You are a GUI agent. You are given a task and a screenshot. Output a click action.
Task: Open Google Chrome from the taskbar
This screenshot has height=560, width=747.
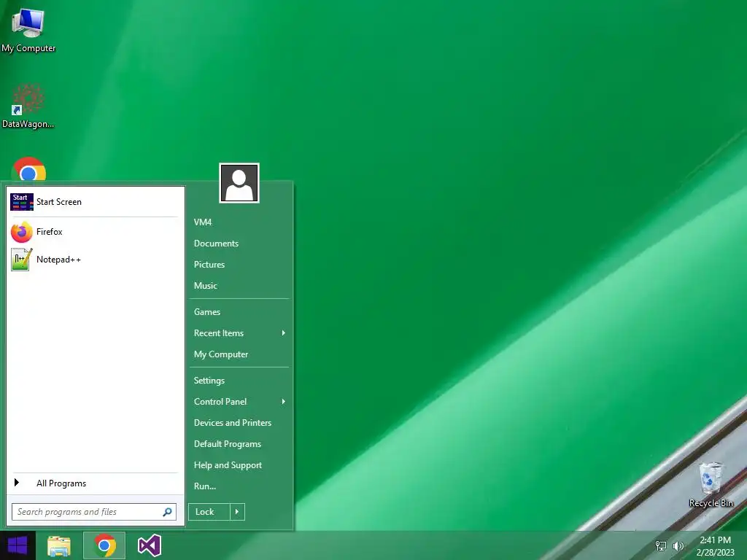click(x=105, y=545)
